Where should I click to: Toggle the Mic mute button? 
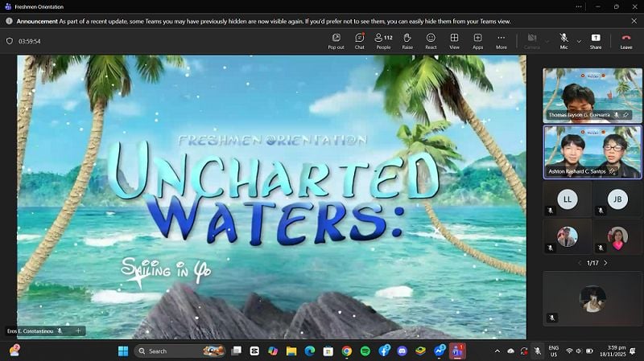pyautogui.click(x=563, y=40)
